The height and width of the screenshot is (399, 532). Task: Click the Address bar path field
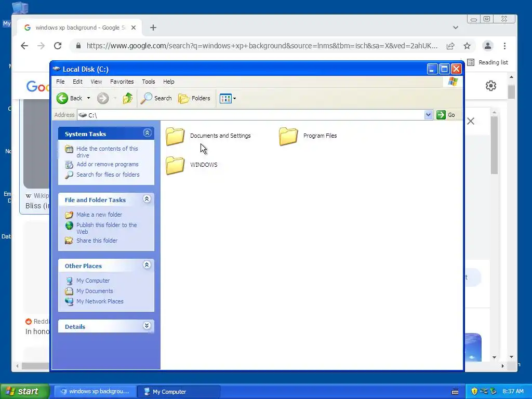click(251, 115)
